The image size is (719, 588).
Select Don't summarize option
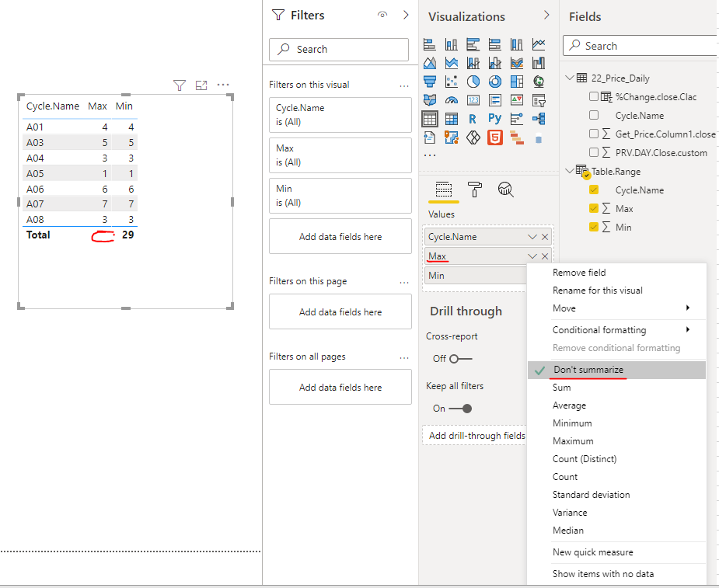coord(616,370)
